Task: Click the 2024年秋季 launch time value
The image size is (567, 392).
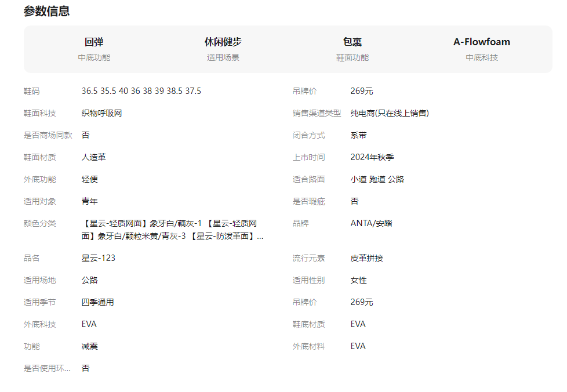Action: pos(372,157)
